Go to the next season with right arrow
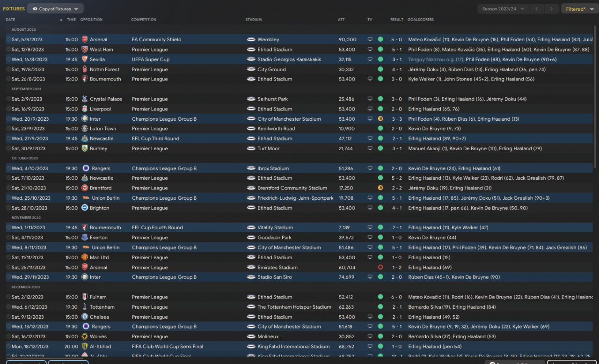This screenshot has width=599, height=364. pyautogui.click(x=552, y=9)
